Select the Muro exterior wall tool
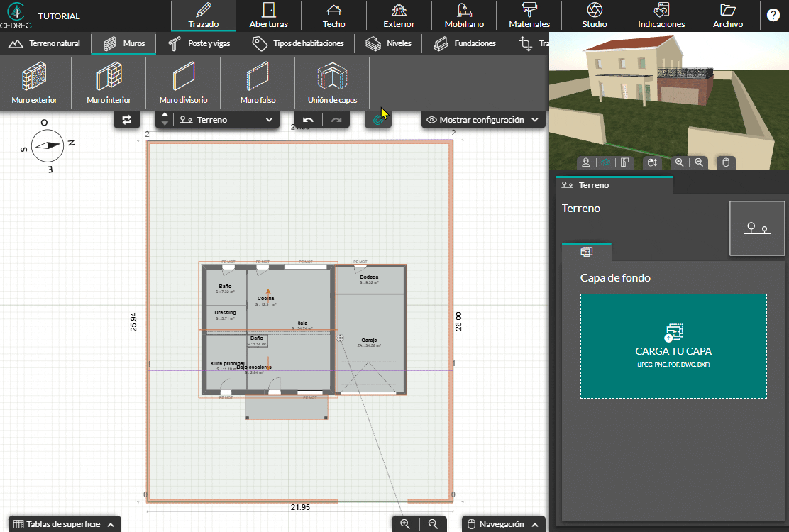Screen dimensions: 789x532 [x=35, y=83]
